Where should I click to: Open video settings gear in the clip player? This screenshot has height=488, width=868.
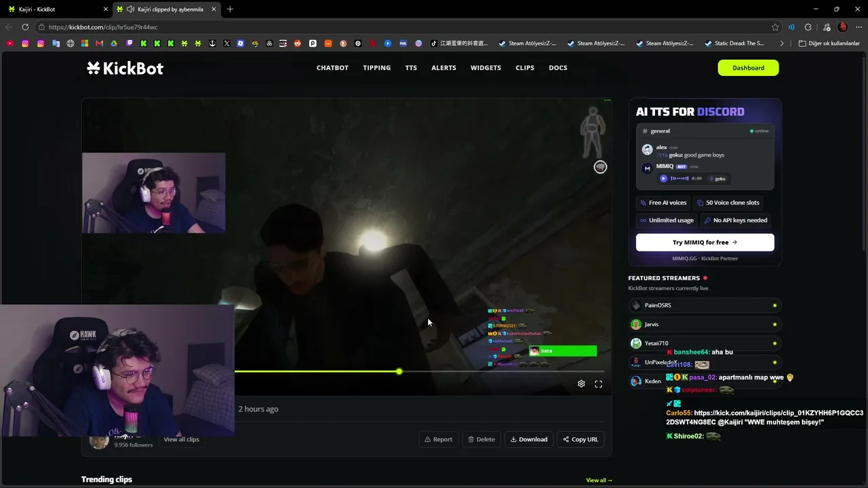coord(581,384)
